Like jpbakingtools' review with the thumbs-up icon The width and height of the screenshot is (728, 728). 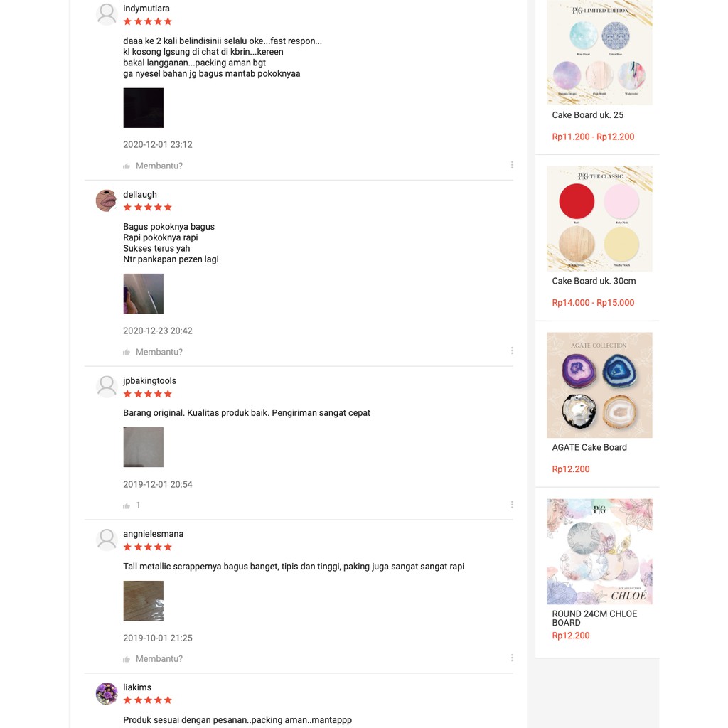pos(127,506)
